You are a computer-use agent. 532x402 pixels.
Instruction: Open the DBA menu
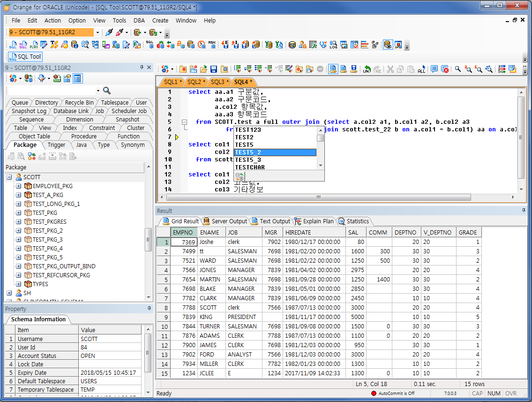139,20
